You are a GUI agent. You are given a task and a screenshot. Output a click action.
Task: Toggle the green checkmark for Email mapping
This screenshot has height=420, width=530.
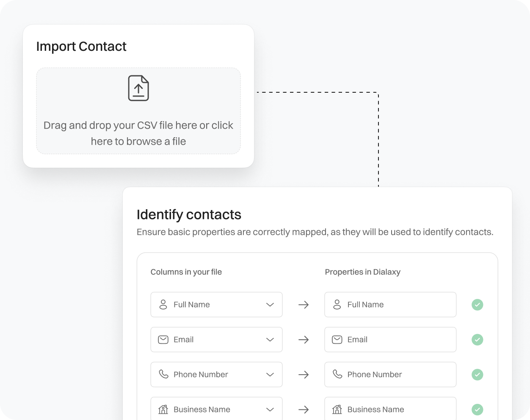tap(477, 340)
